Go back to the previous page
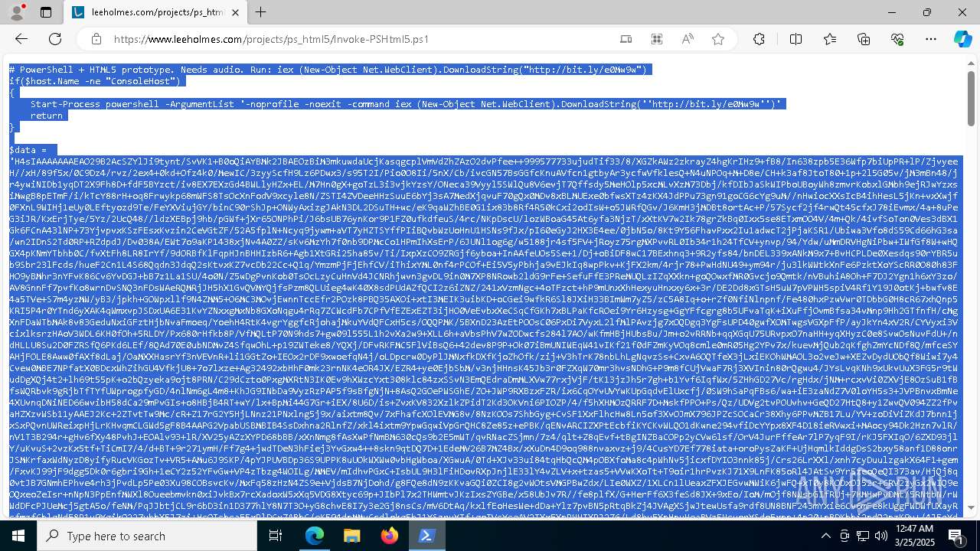 point(21,39)
